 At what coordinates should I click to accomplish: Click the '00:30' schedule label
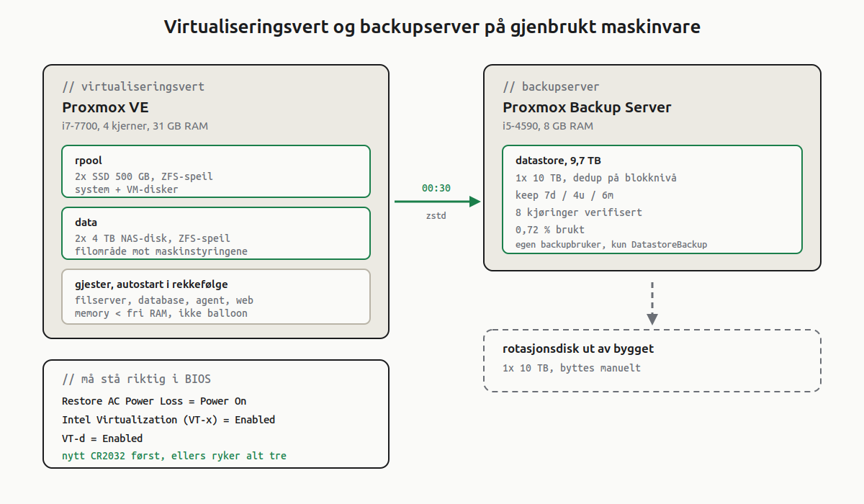436,188
